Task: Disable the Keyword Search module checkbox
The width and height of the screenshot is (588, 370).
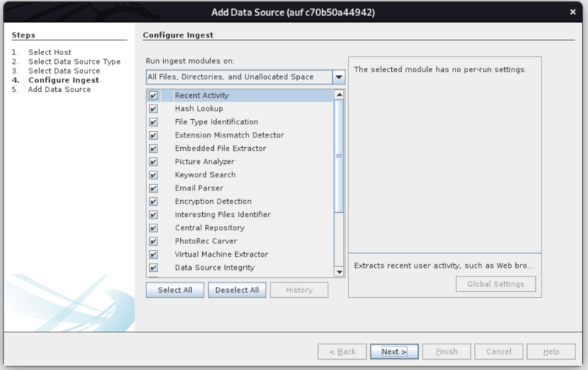Action: [x=154, y=175]
